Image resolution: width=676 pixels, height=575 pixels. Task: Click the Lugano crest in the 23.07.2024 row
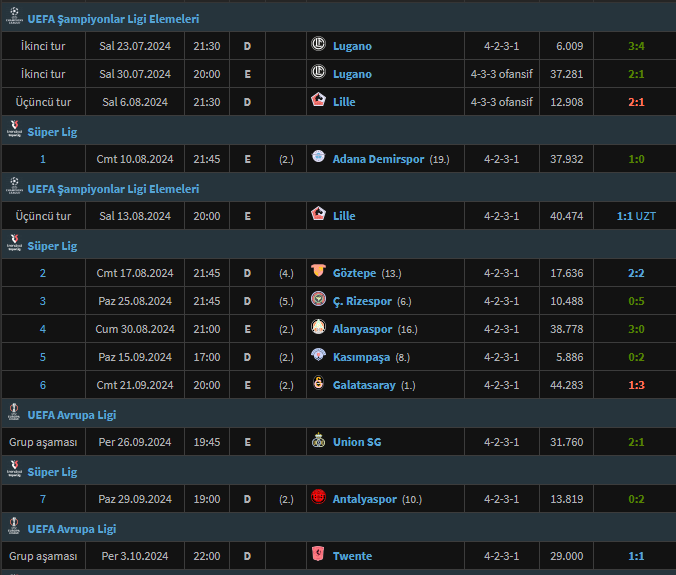click(x=318, y=46)
